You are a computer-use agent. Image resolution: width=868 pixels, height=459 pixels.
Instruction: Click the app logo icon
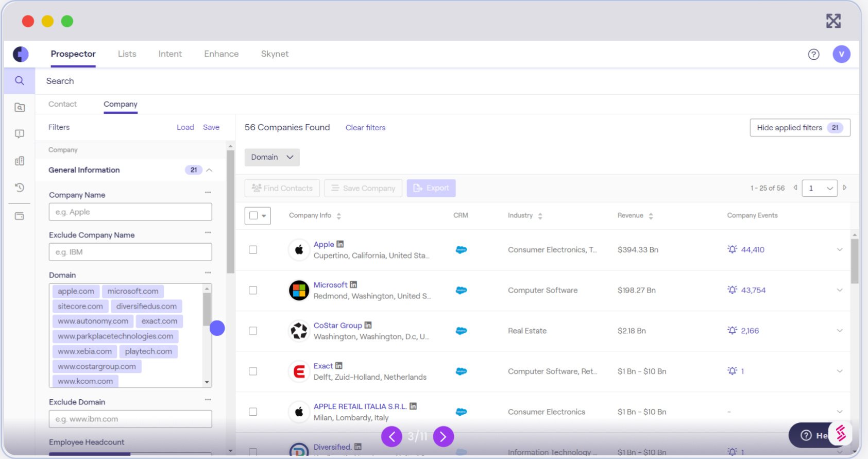click(21, 54)
